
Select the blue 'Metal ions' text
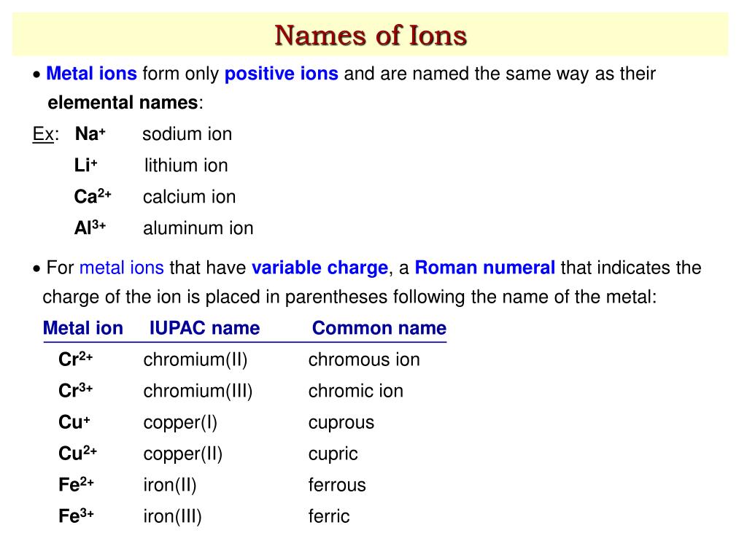[x=91, y=74]
